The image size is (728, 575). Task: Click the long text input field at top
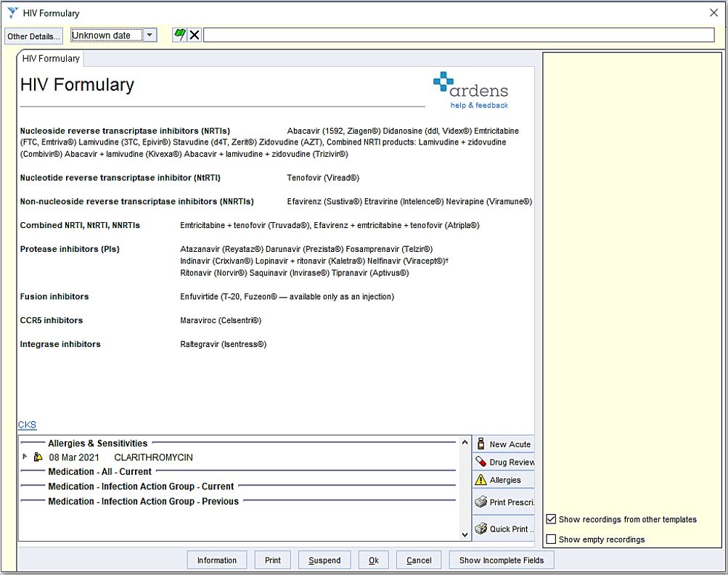[459, 35]
